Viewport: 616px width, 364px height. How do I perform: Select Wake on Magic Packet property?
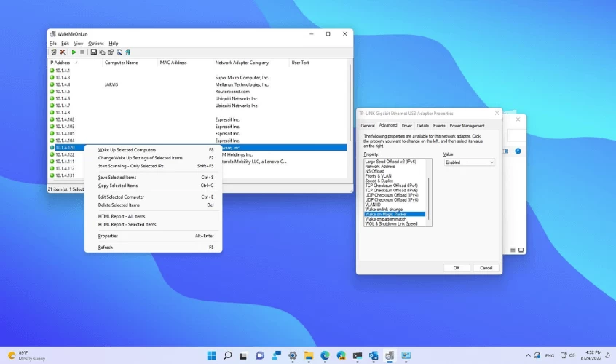(395, 214)
